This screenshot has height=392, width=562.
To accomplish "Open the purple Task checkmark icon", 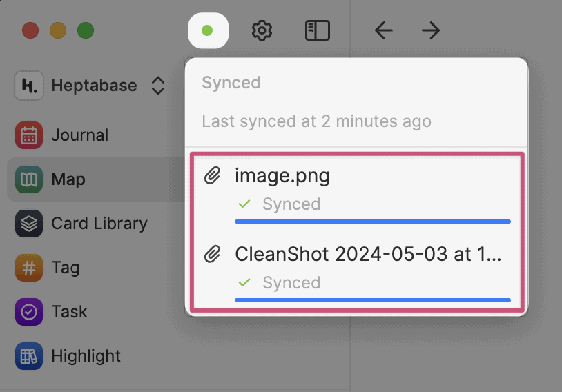I will (x=29, y=312).
